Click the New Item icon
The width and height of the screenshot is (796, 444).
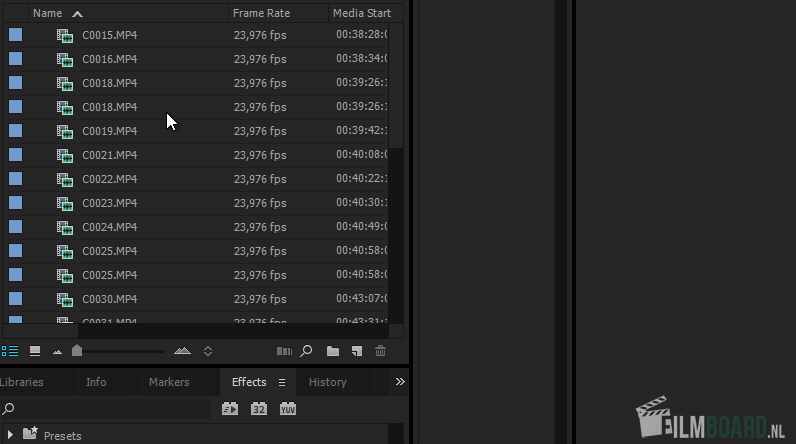(357, 351)
